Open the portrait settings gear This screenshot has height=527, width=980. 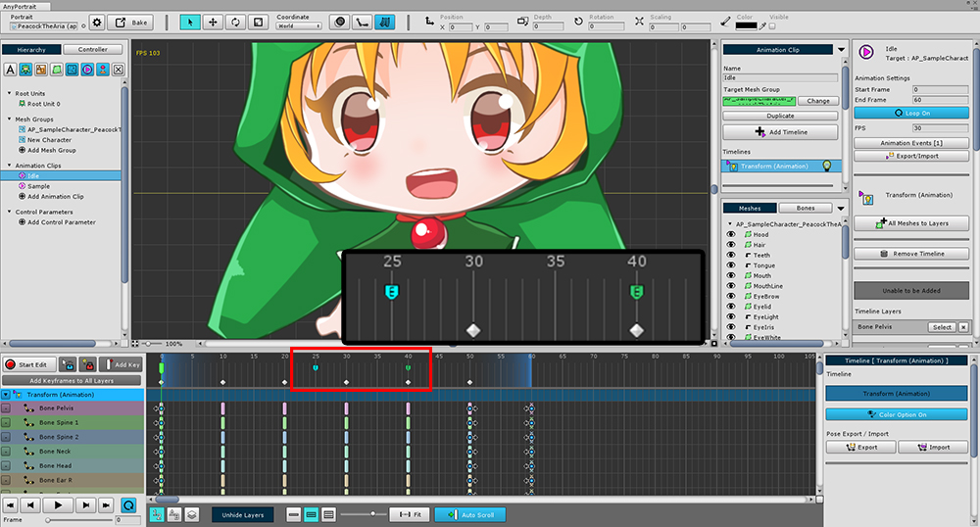click(x=97, y=23)
